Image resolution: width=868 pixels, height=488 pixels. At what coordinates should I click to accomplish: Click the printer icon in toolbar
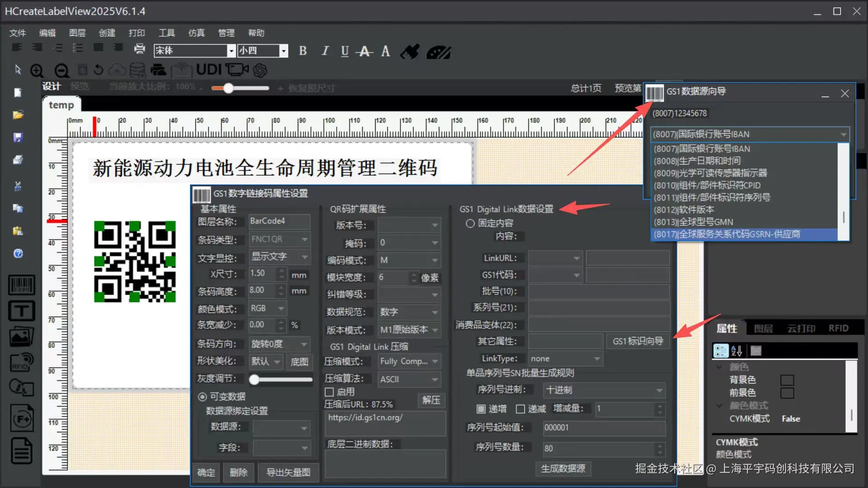[x=140, y=48]
